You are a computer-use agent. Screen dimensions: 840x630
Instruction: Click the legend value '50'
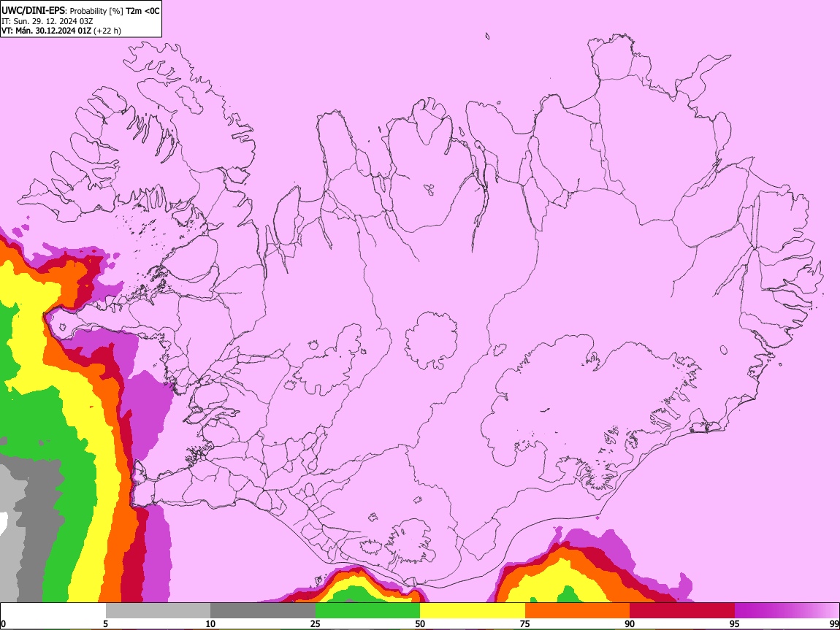click(x=420, y=623)
